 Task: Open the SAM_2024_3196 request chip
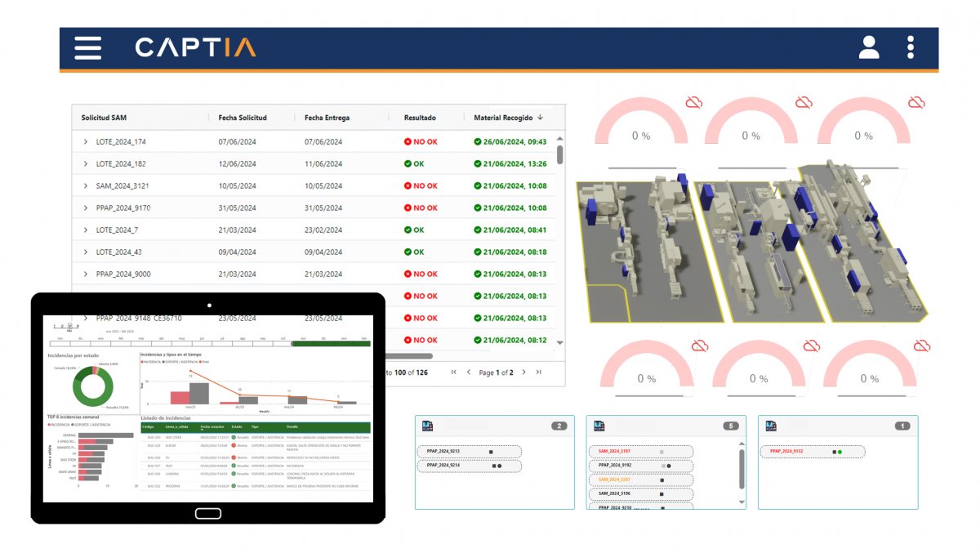[640, 493]
